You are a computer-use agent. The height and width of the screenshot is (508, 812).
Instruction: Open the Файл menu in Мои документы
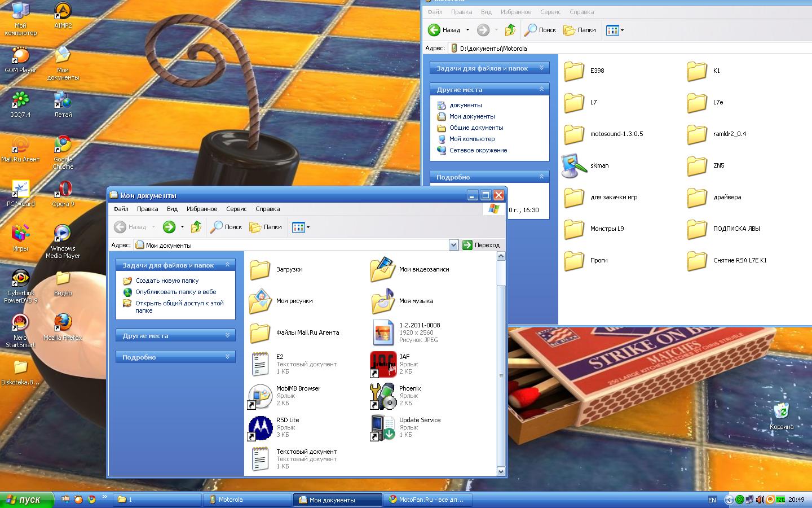coord(121,209)
